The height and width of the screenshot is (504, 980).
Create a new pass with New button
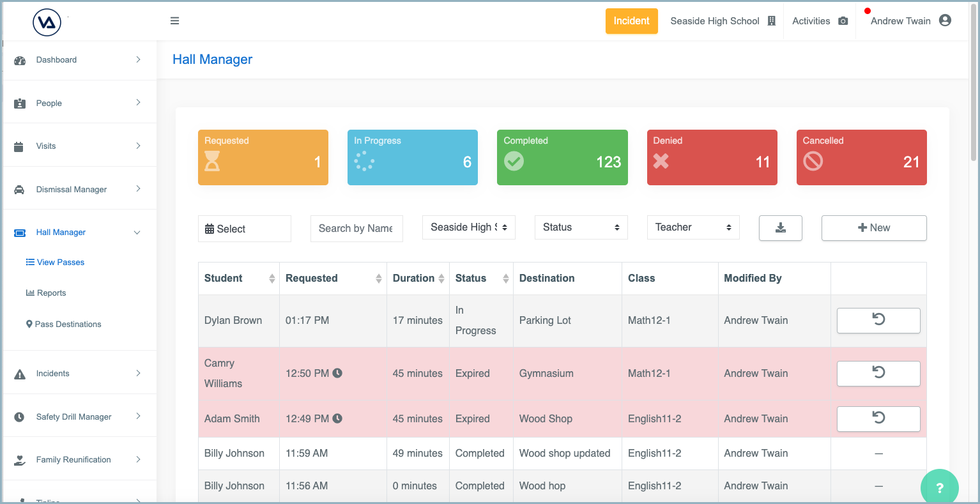click(874, 228)
